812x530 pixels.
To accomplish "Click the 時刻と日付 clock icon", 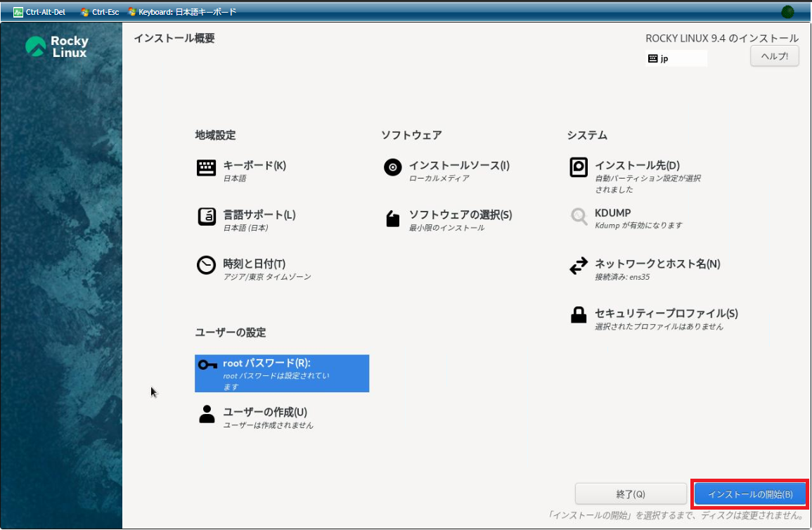I will click(x=206, y=266).
